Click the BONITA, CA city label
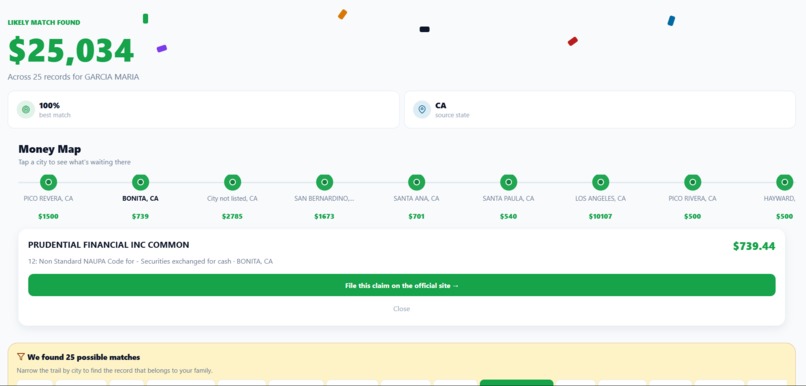This screenshot has height=386, width=806. pyautogui.click(x=140, y=198)
